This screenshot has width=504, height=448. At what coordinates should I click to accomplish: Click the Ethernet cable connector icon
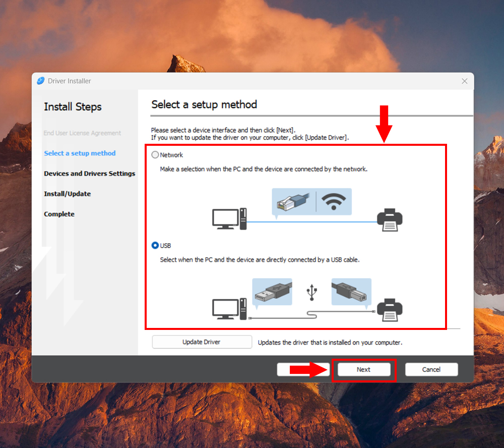tap(293, 202)
